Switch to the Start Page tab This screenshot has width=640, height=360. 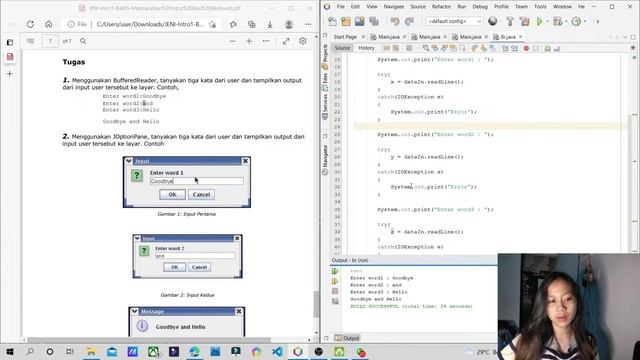click(345, 37)
